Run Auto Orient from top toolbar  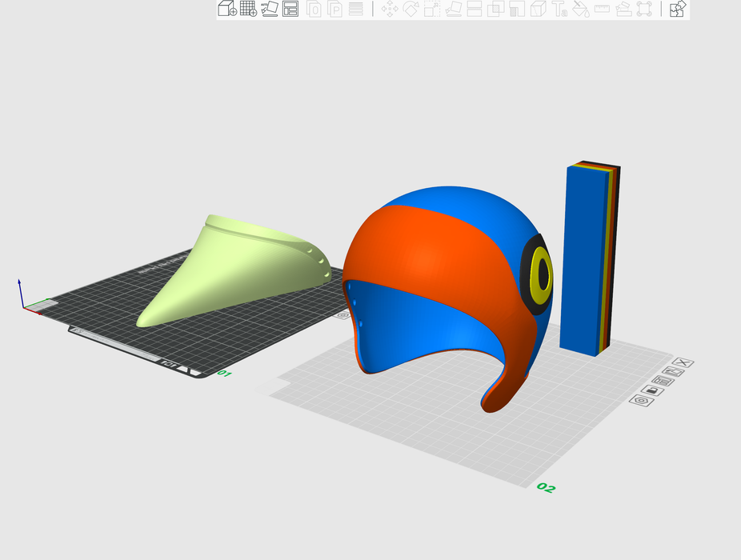(x=270, y=9)
